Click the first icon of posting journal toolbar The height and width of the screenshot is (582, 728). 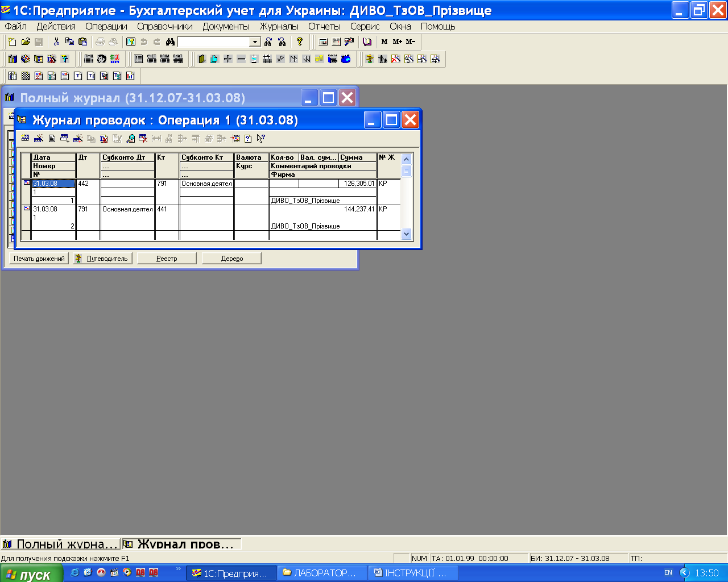click(25, 138)
